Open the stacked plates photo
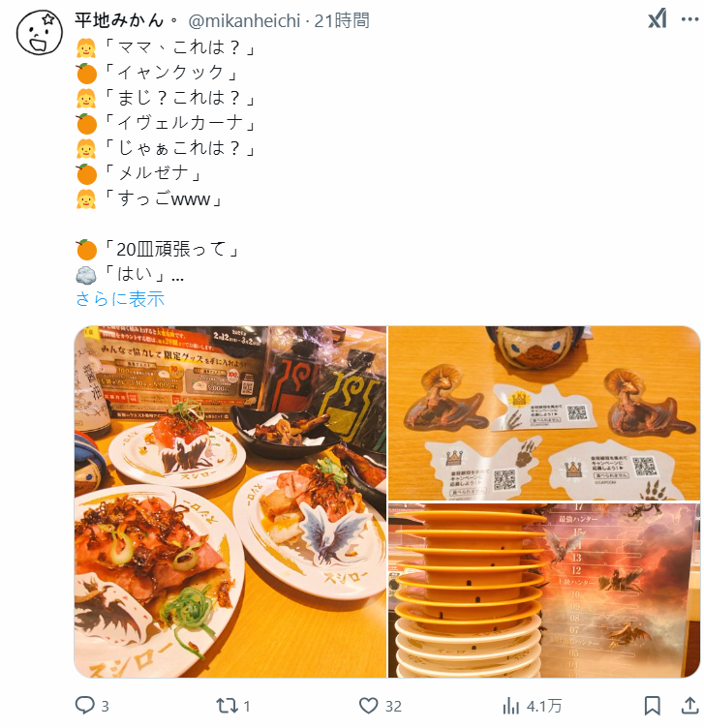Screen dimensions: 704x728 click(544, 591)
